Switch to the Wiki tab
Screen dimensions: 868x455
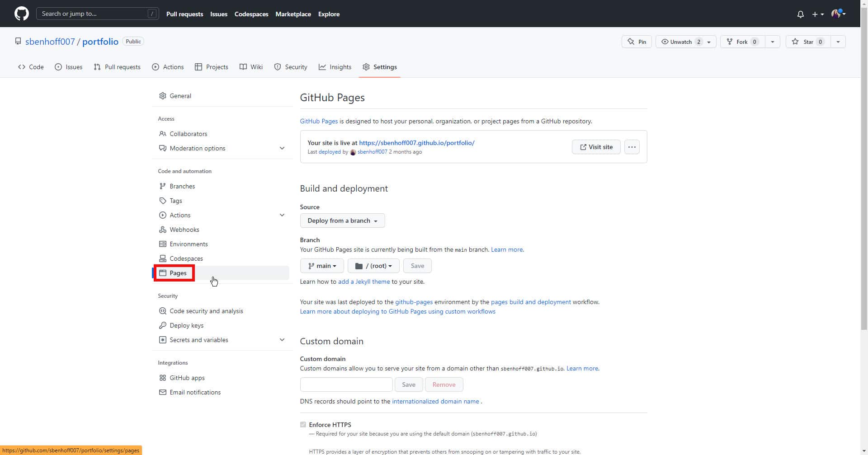(251, 67)
